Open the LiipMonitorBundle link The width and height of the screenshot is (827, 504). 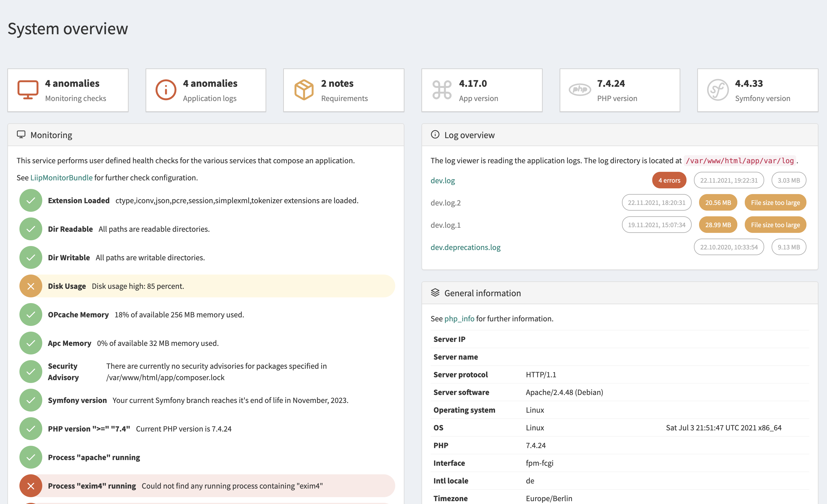61,178
